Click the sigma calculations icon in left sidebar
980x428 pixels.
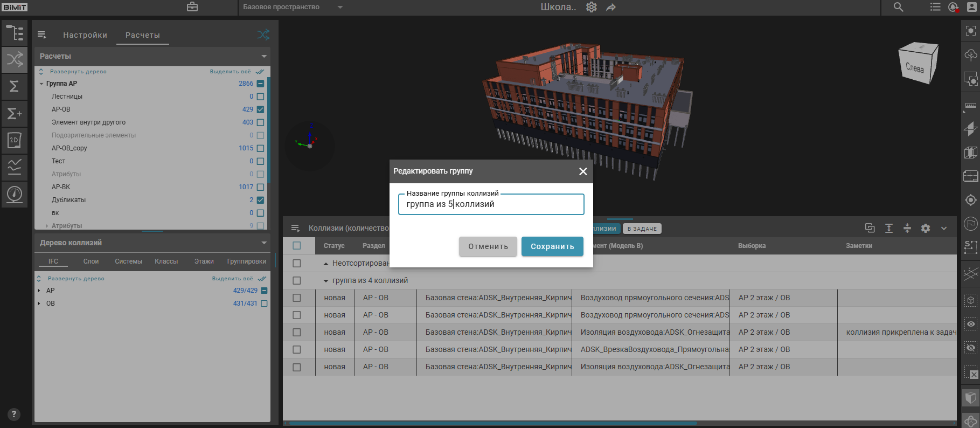coord(15,86)
